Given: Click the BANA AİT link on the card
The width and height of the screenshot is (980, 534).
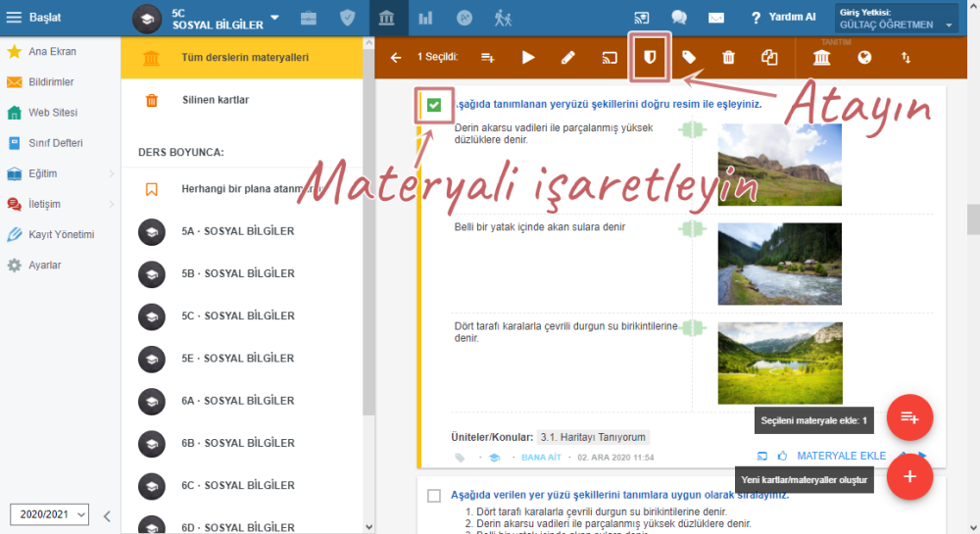Looking at the screenshot, I should 541,458.
